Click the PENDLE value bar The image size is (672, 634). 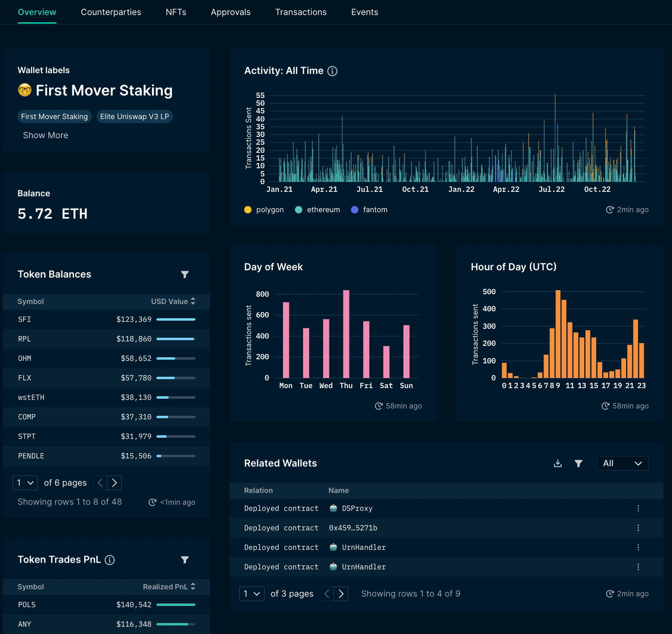coord(176,456)
